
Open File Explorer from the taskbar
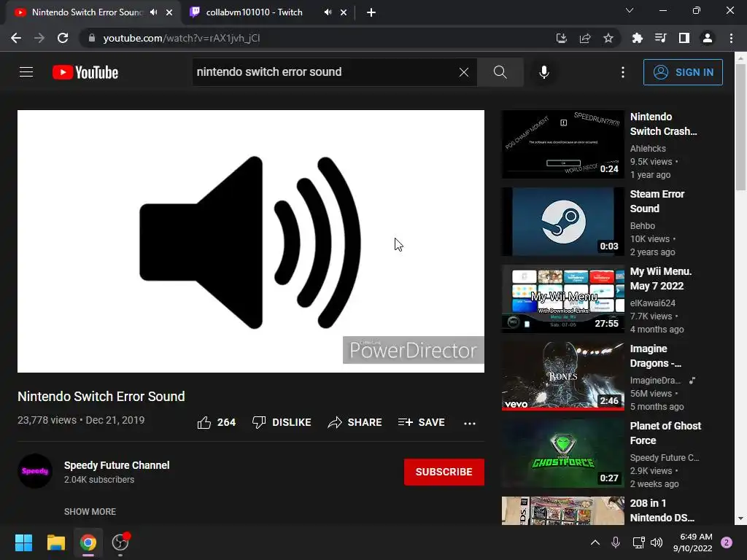point(55,542)
